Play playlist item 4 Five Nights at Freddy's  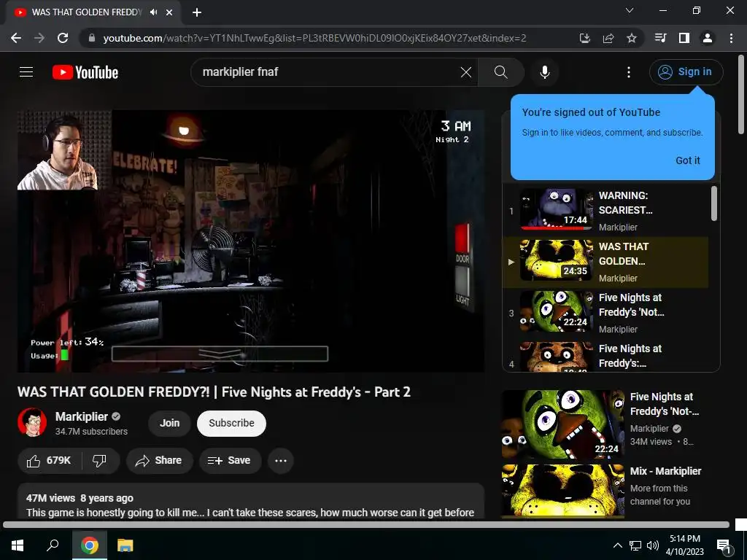coord(605,356)
